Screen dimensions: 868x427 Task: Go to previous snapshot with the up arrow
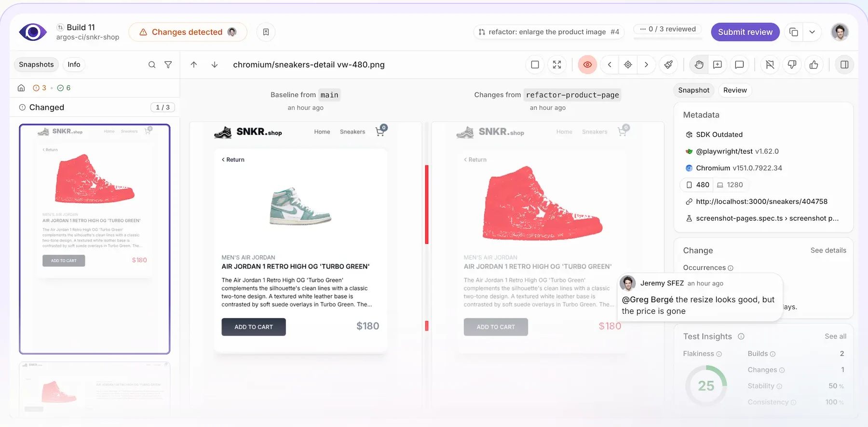tap(194, 65)
